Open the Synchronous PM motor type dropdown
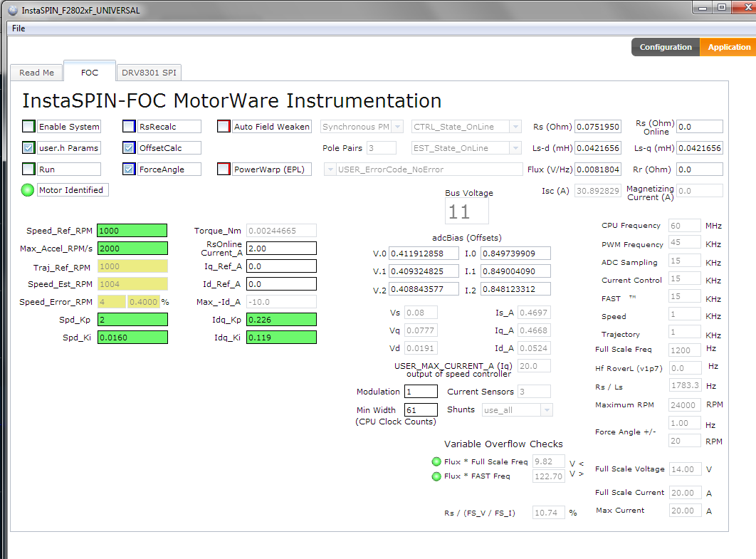Viewport: 756px width, 559px height. pos(397,127)
